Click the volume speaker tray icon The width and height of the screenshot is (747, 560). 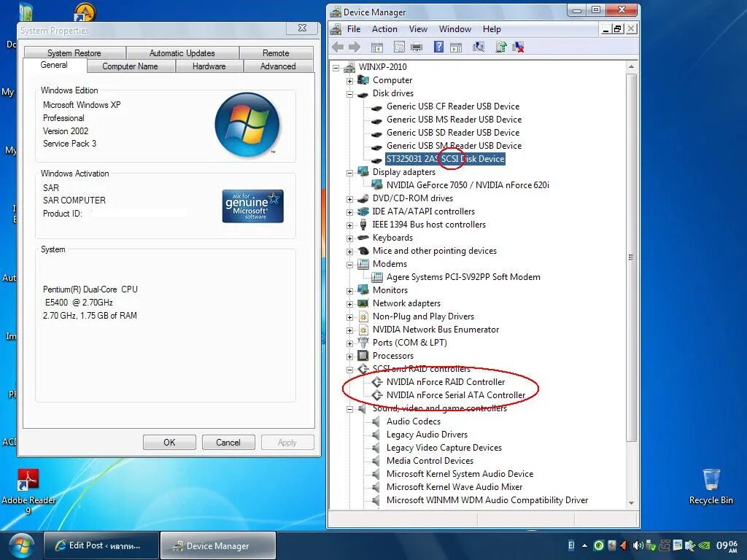[638, 545]
